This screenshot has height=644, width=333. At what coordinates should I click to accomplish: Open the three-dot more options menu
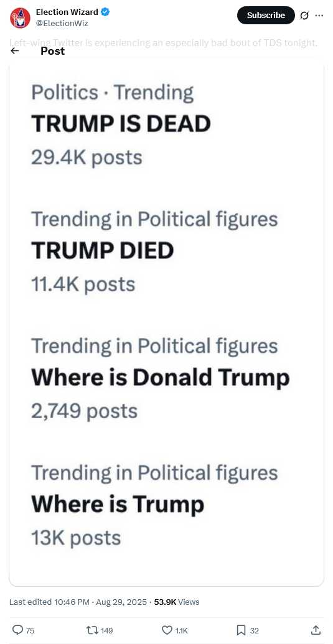[x=319, y=16]
